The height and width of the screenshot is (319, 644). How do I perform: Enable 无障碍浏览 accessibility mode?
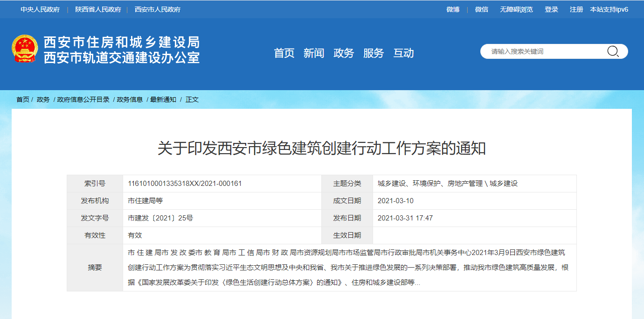pyautogui.click(x=516, y=9)
